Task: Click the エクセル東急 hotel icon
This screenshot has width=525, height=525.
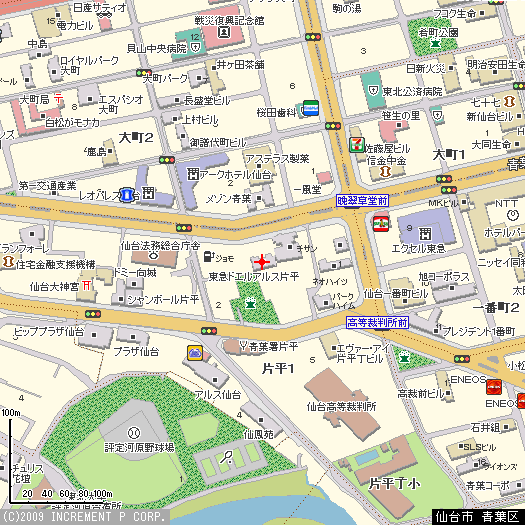Action: (x=425, y=233)
